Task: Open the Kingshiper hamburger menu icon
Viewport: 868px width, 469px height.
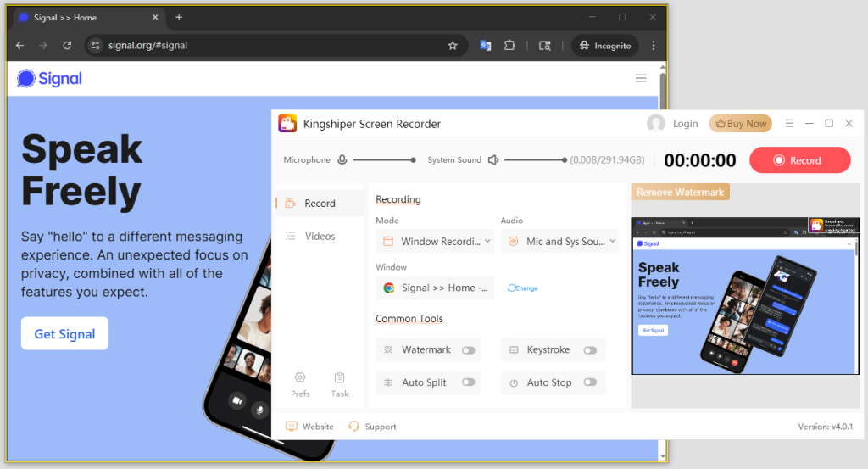Action: click(x=789, y=124)
